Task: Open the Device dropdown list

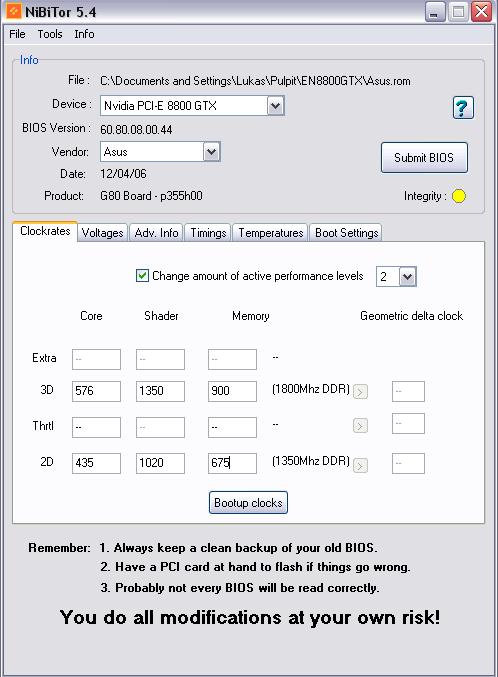Action: point(276,106)
